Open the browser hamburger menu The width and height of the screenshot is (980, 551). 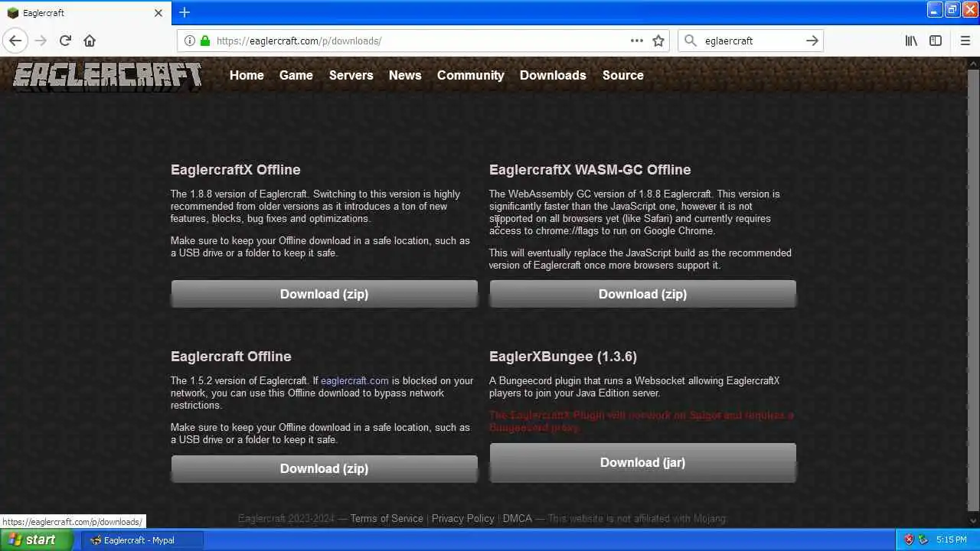pyautogui.click(x=965, y=41)
